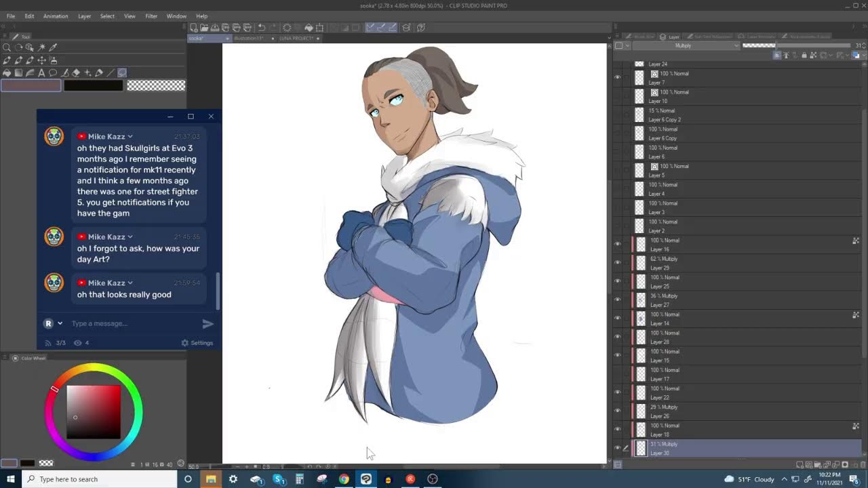Click the Fill icon in command bar
The height and width of the screenshot is (488, 868).
click(x=309, y=28)
